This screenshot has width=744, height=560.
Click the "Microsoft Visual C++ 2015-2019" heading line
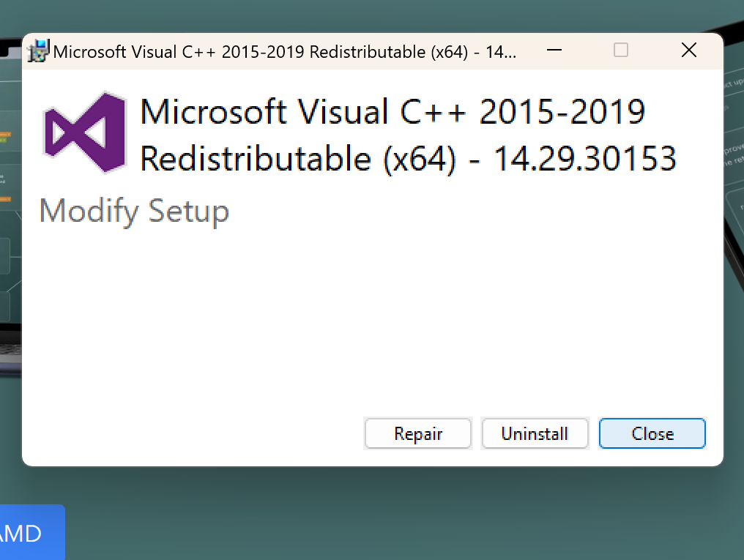click(393, 112)
